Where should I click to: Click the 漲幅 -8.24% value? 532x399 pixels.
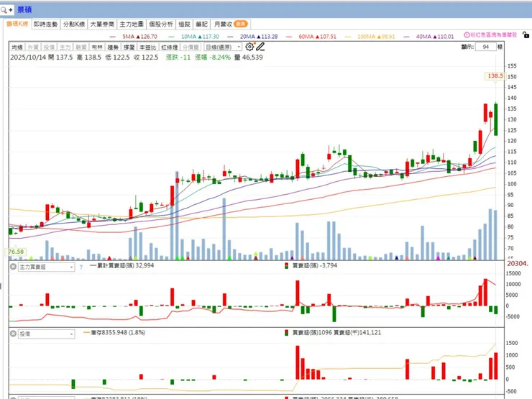[213, 58]
